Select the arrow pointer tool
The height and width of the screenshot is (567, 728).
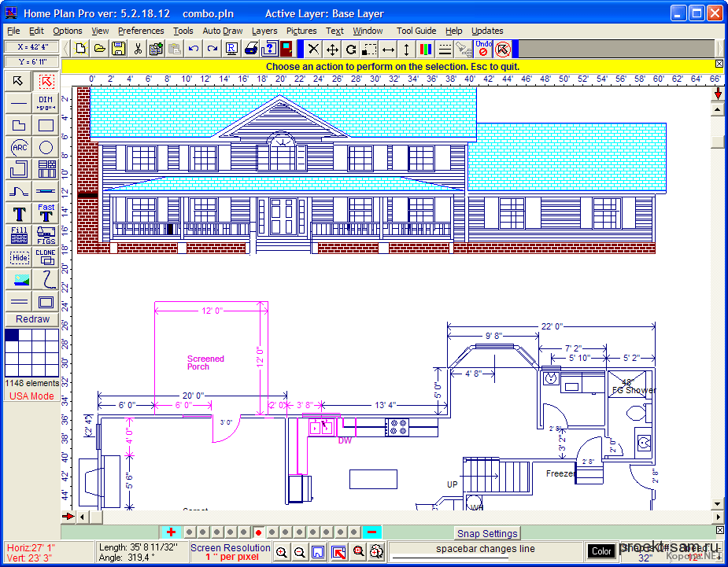tap(18, 81)
